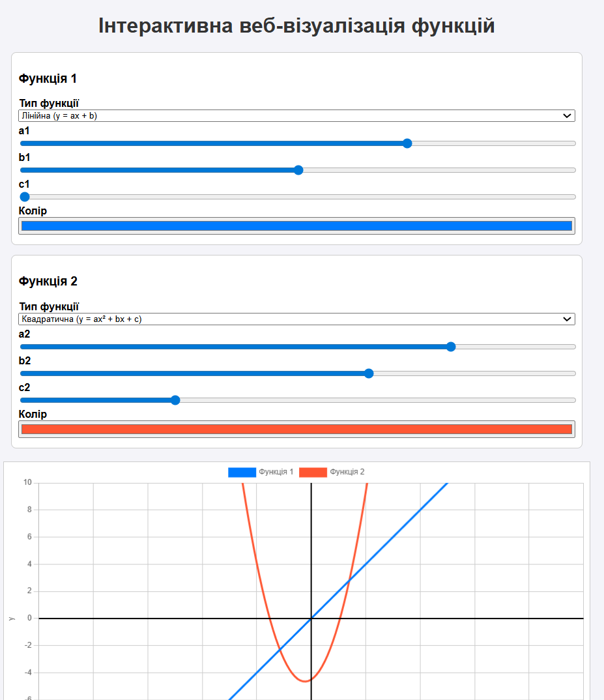This screenshot has width=604, height=700.
Task: Click the b2 slider handle
Action: point(369,373)
